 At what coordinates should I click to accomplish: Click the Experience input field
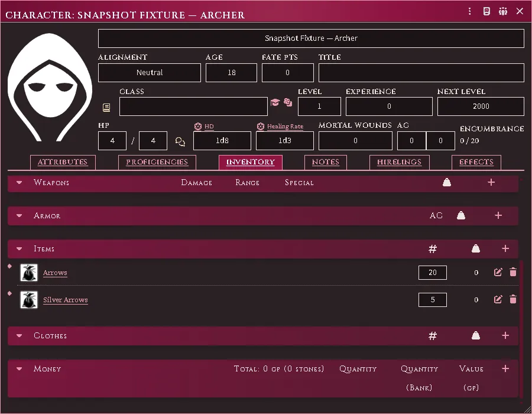tap(389, 106)
